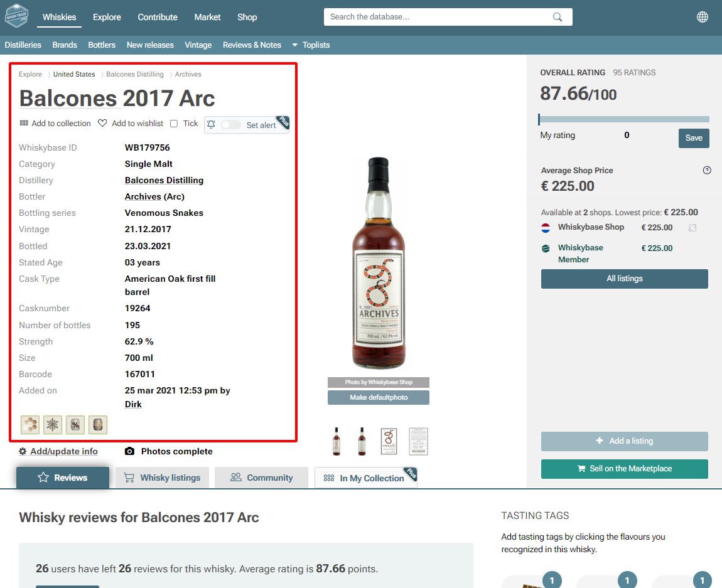Click the snowflake non-chill-filtered icon
The width and height of the screenshot is (722, 588).
pos(53,425)
